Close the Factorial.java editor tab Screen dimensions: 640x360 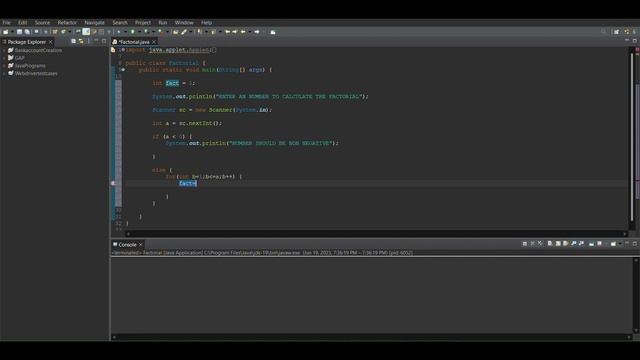pos(154,42)
